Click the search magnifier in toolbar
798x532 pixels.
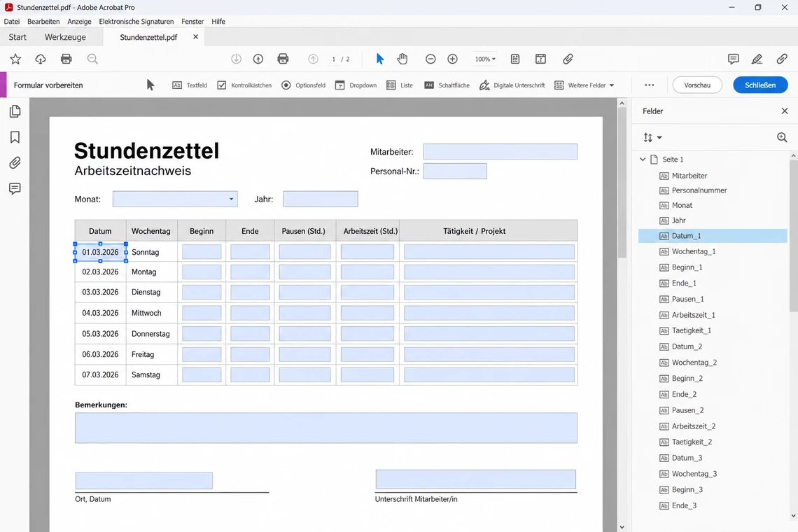pos(92,59)
